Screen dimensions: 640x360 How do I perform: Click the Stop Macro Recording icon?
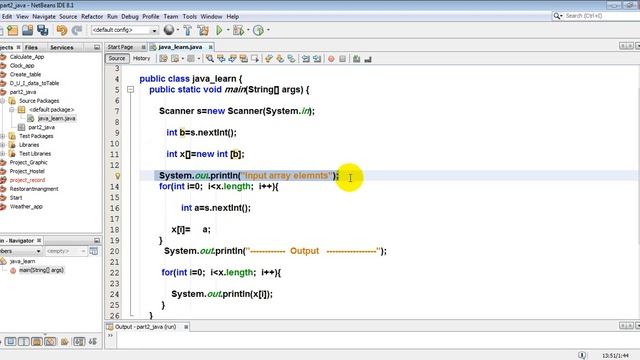(342, 59)
